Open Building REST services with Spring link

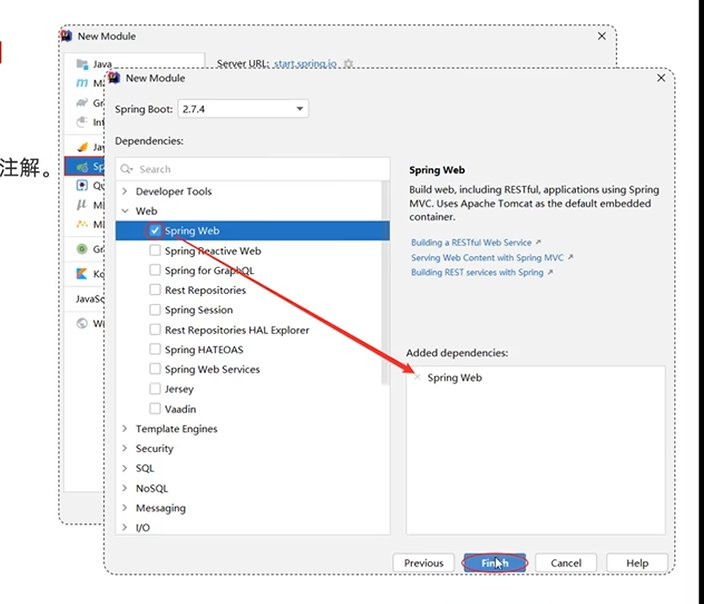[x=477, y=273]
